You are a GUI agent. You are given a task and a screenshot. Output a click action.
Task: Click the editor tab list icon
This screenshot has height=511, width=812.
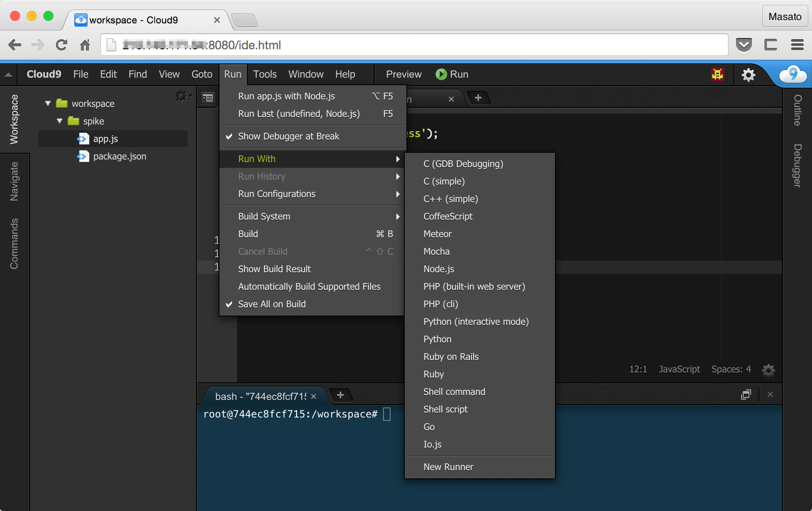pos(208,98)
